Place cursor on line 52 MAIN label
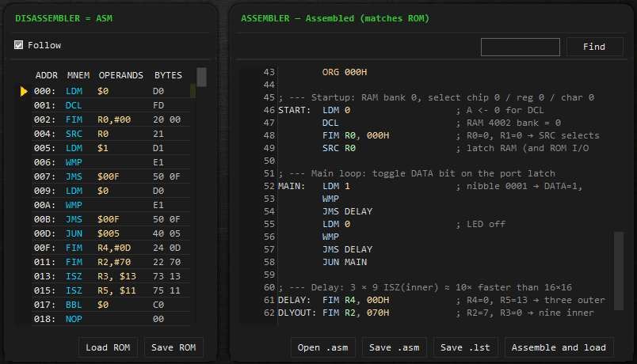This screenshot has width=637, height=364. 292,186
